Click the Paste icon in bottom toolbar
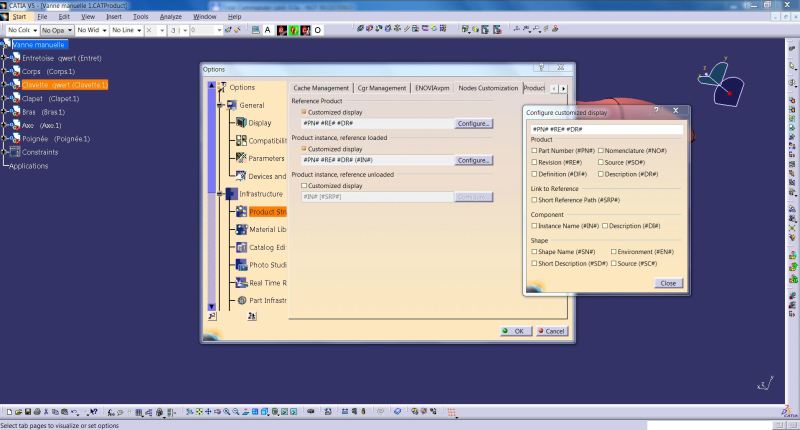 click(64, 412)
